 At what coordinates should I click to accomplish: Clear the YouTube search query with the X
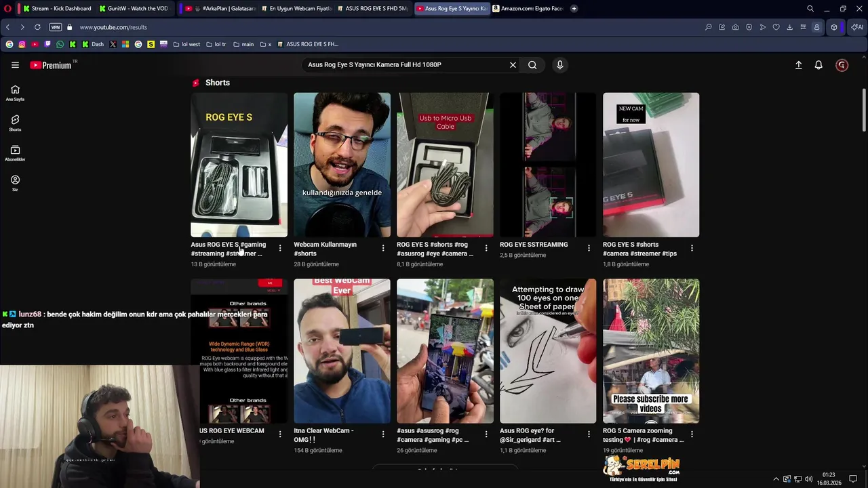click(x=513, y=65)
